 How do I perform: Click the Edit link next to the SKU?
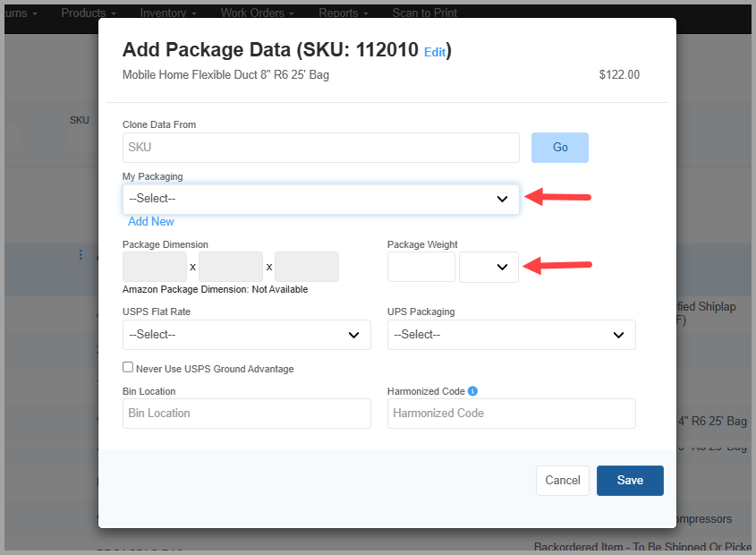(435, 52)
